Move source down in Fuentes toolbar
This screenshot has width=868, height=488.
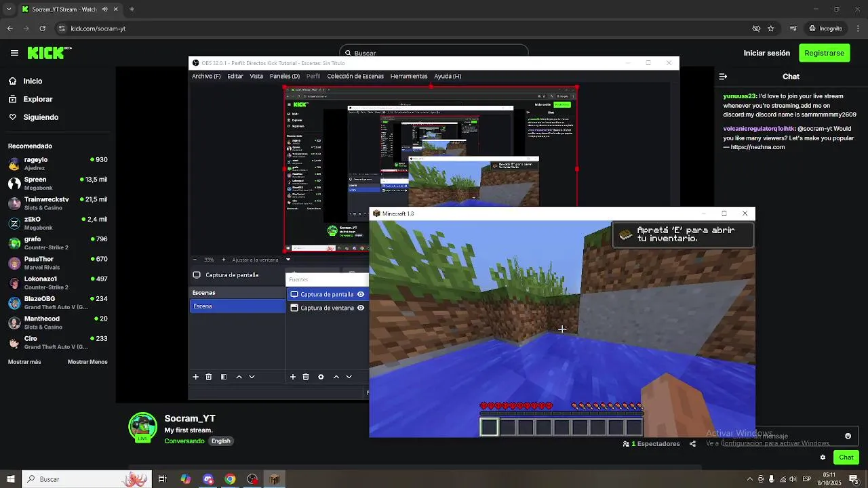tap(349, 377)
